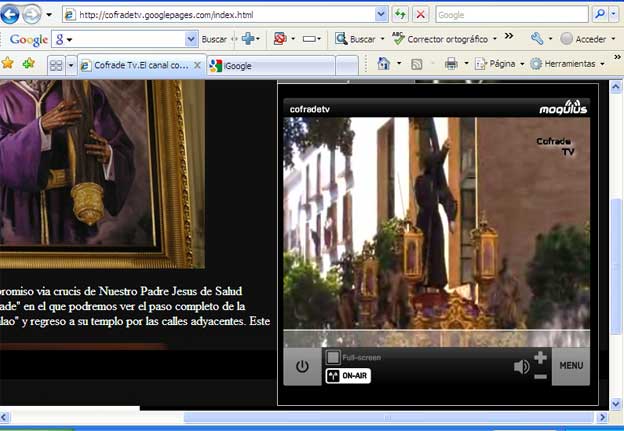This screenshot has width=624, height=431.
Task: Select the Cofrade Tv tab
Action: [135, 65]
